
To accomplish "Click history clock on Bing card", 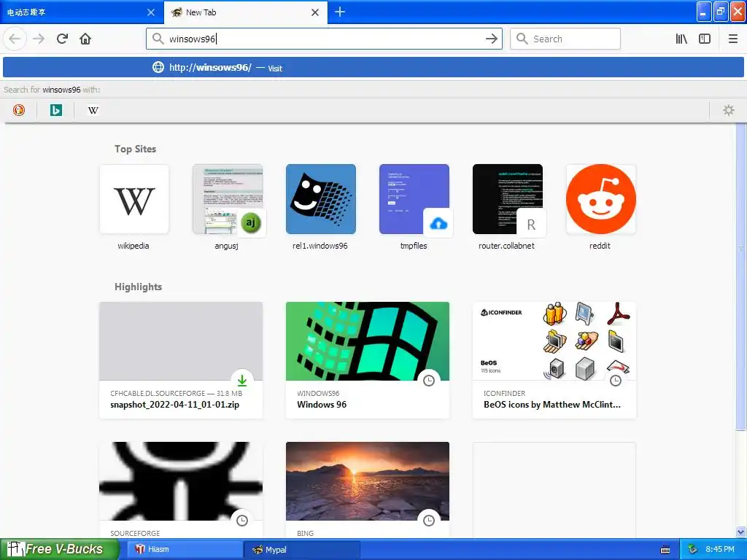I will tap(429, 520).
